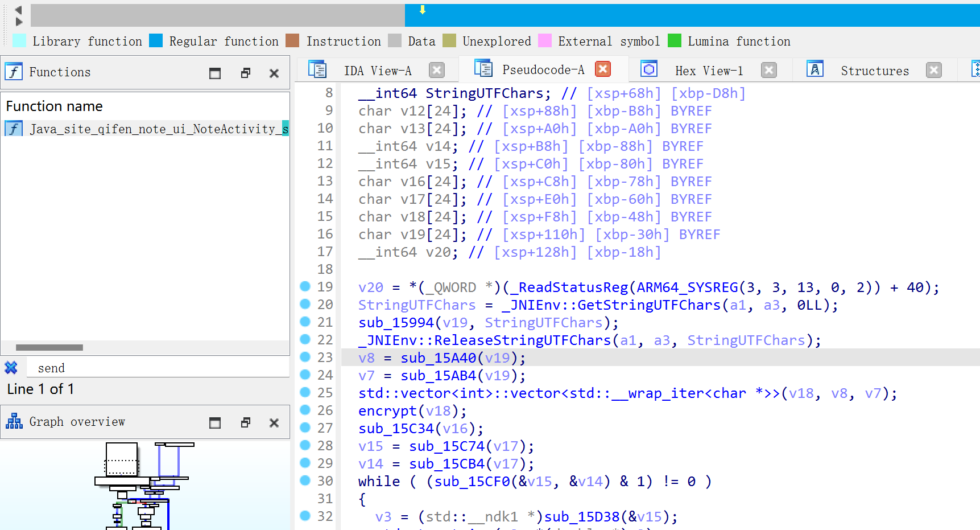Close the Structures tab

[x=934, y=70]
